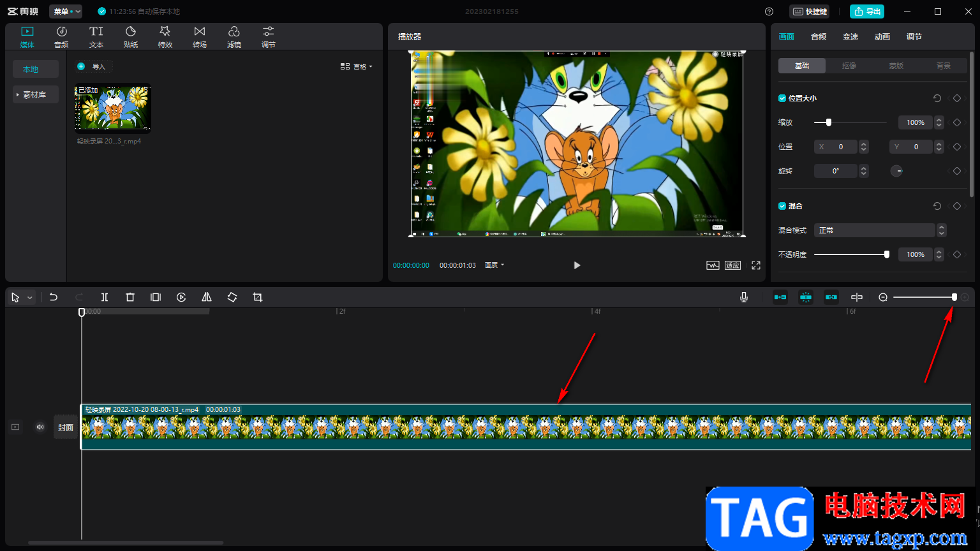Screen dimensions: 980x551
Task: Click the microphone record voiceover icon
Action: click(744, 297)
